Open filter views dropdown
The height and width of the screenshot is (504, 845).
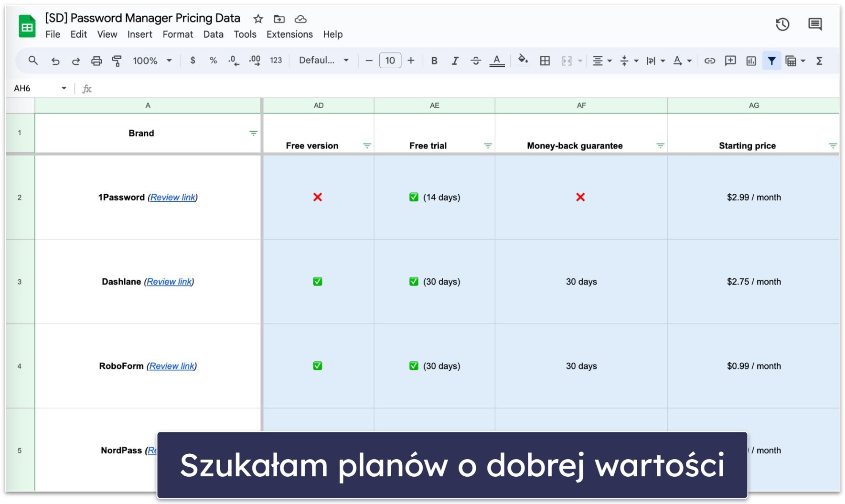pyautogui.click(x=795, y=61)
